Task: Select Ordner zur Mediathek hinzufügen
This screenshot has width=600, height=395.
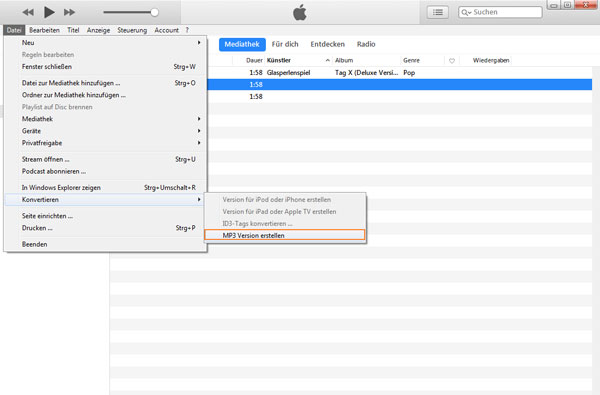Action: [x=106, y=95]
